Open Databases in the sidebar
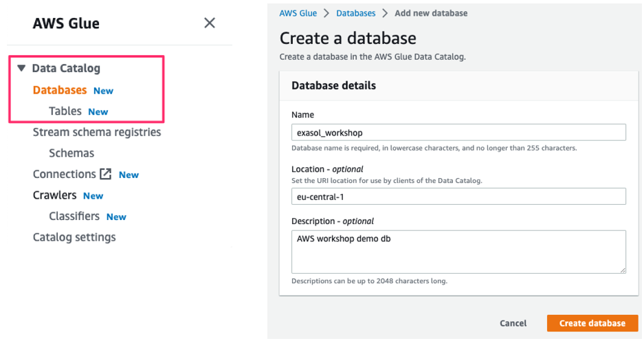 60,90
